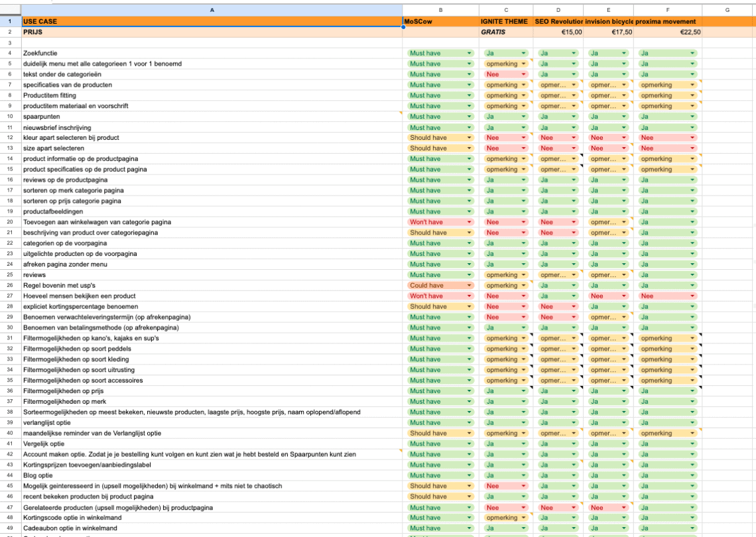The width and height of the screenshot is (756, 537).
Task: Select the Sorteermogelijkheden op meest bekeken cell
Action: 212,412
